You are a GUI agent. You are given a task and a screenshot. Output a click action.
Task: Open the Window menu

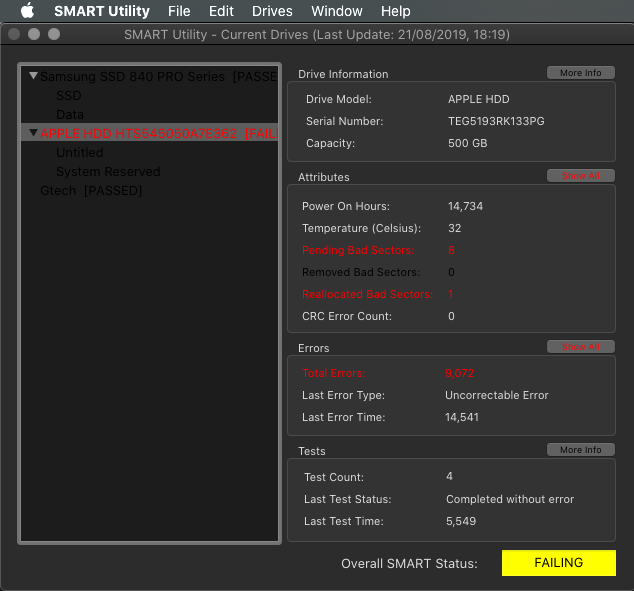[x=336, y=11]
